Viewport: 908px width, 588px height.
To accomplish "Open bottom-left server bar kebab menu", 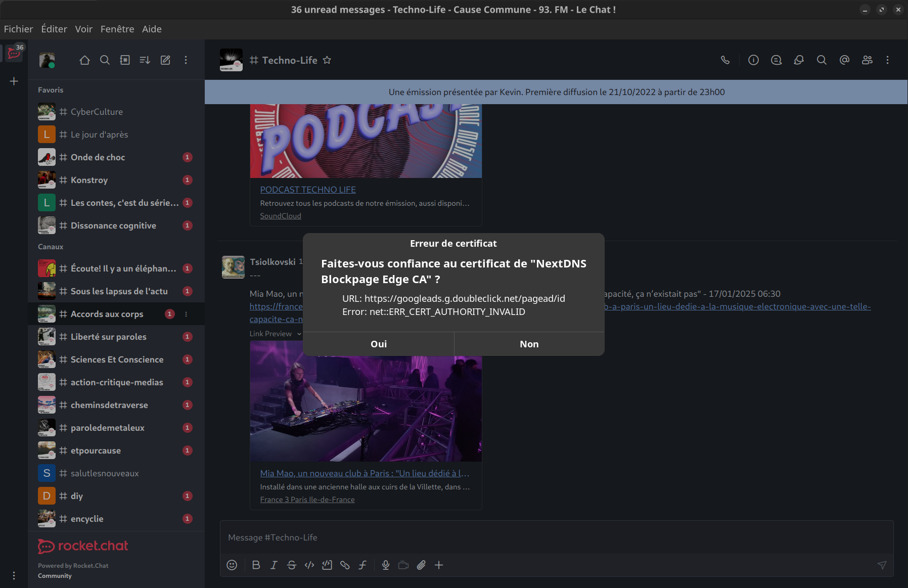I will pyautogui.click(x=14, y=575).
